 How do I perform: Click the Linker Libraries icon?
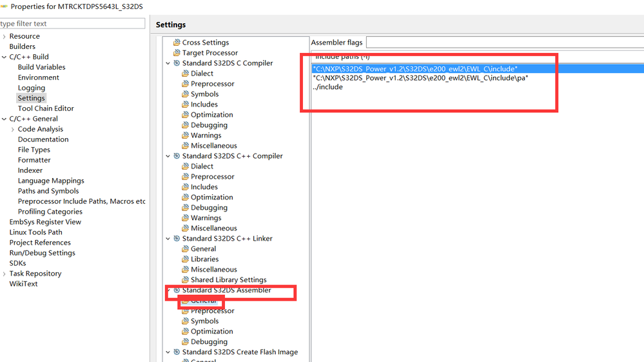coord(185,259)
